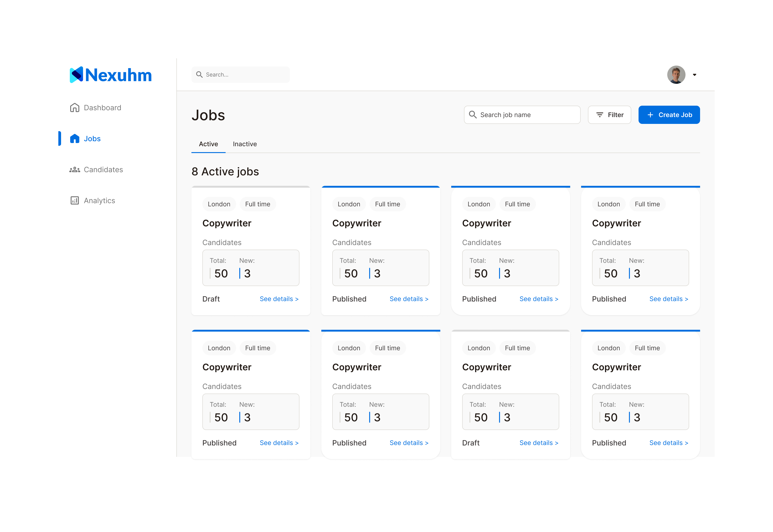The width and height of the screenshot is (773, 532).
Task: Click the magnifier icon in top search
Action: [x=199, y=75]
